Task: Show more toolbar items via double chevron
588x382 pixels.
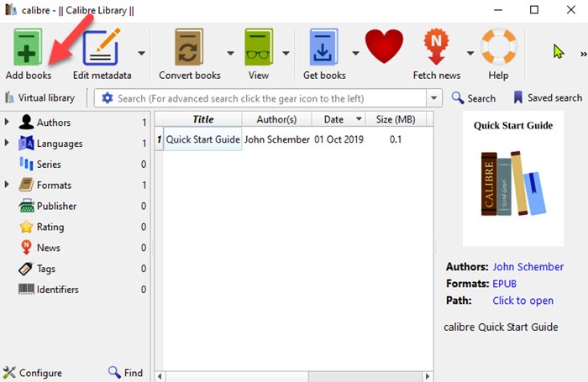Action: click(x=583, y=55)
